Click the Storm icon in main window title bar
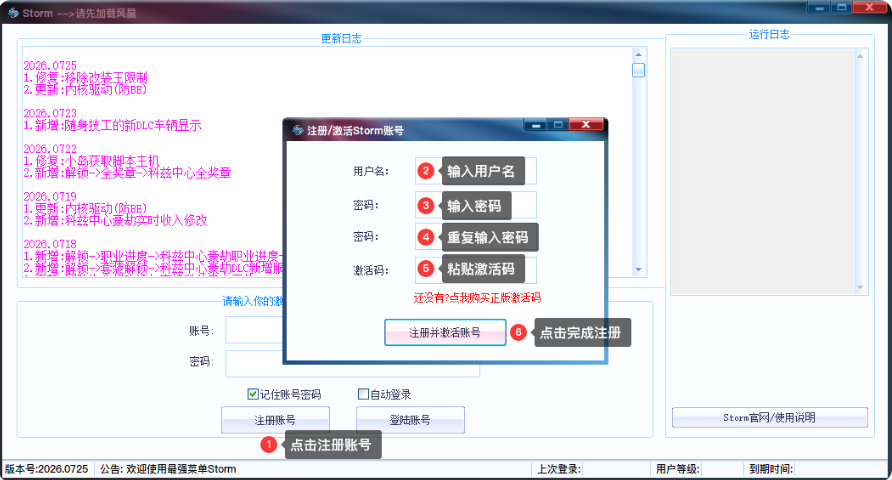 pos(13,13)
